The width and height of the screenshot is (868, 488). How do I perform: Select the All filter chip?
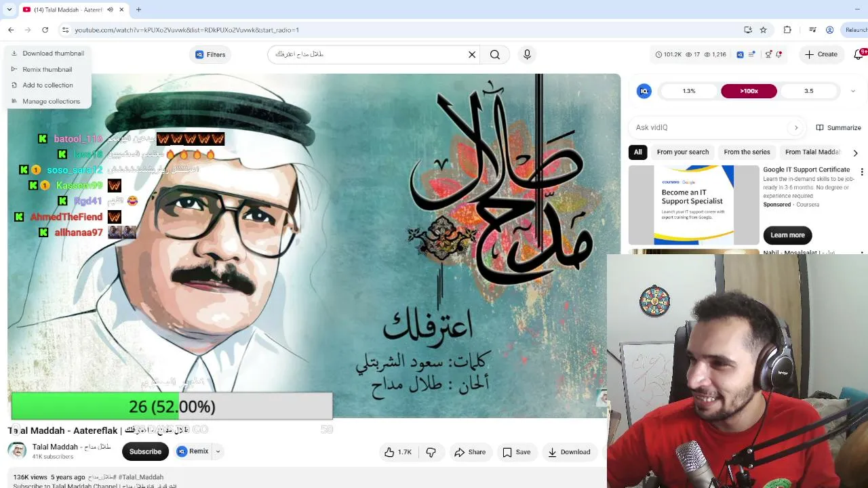pos(638,152)
